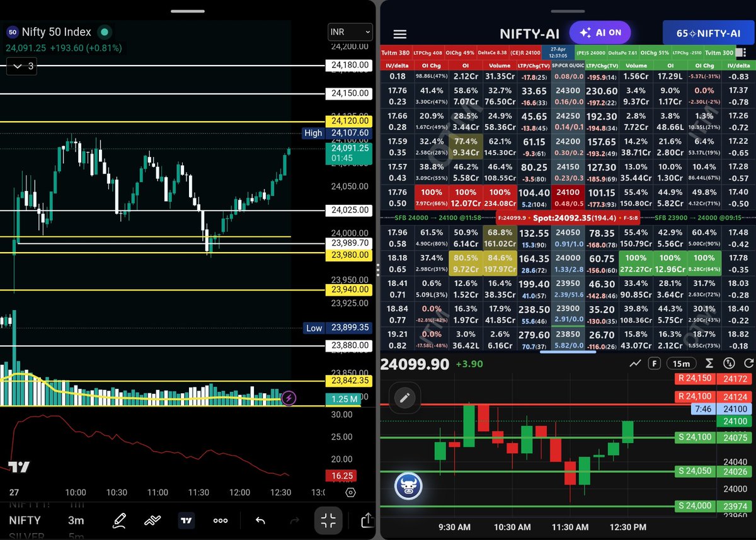
Task: Open chart settings hexagon icon
Action: pos(351,492)
